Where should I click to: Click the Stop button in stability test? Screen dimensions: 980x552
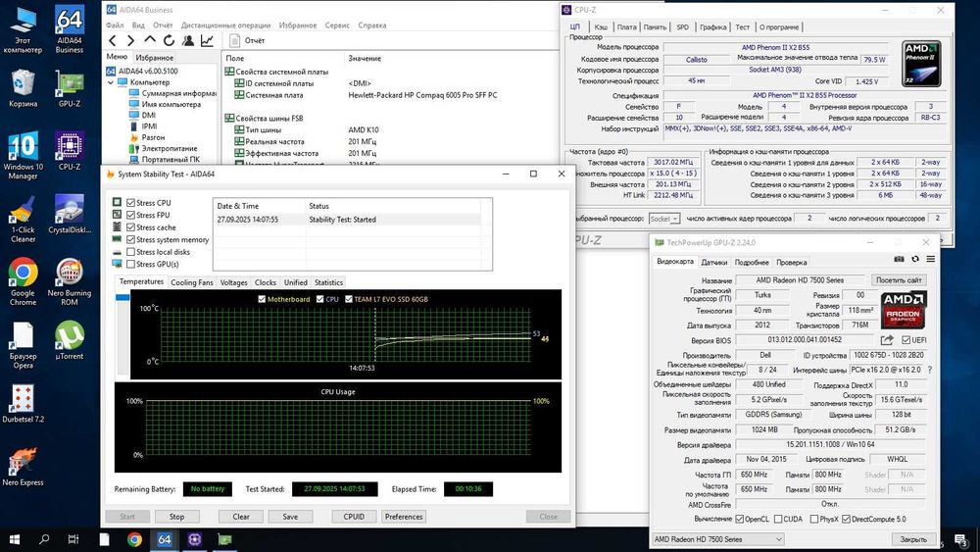coord(176,517)
